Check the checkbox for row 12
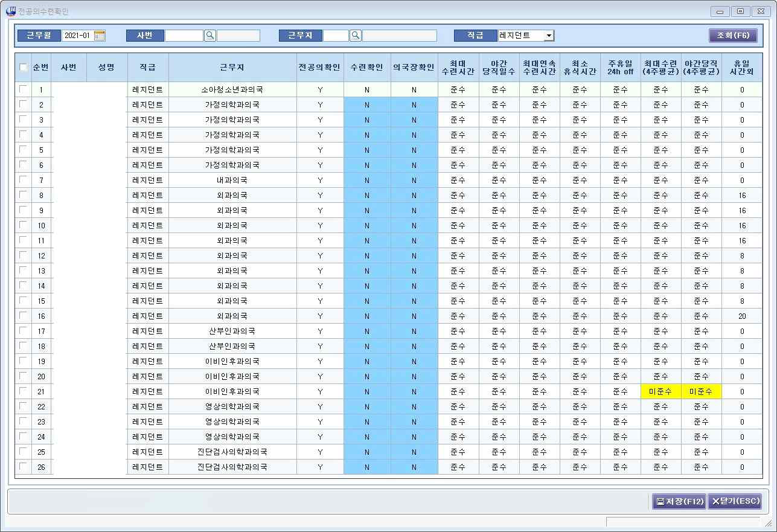Screen dimensions: 777x532 [24, 255]
